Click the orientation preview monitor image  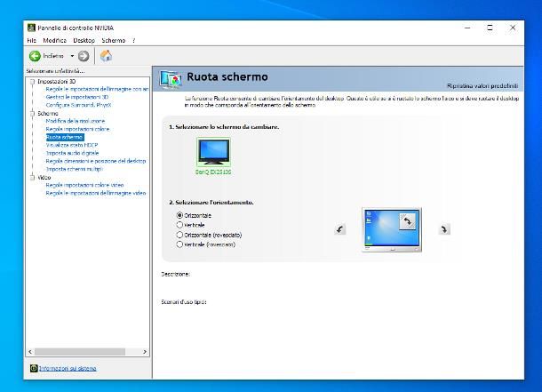pyautogui.click(x=392, y=230)
